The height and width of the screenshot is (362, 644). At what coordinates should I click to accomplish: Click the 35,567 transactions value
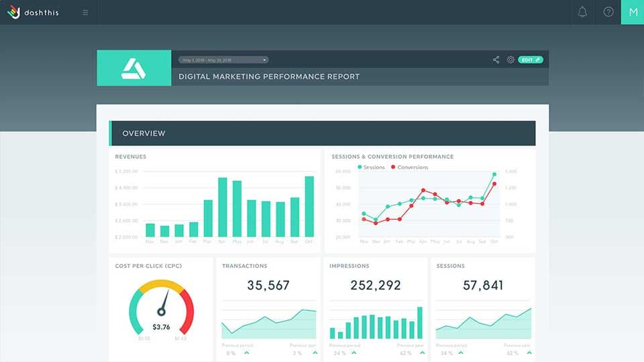[268, 286]
